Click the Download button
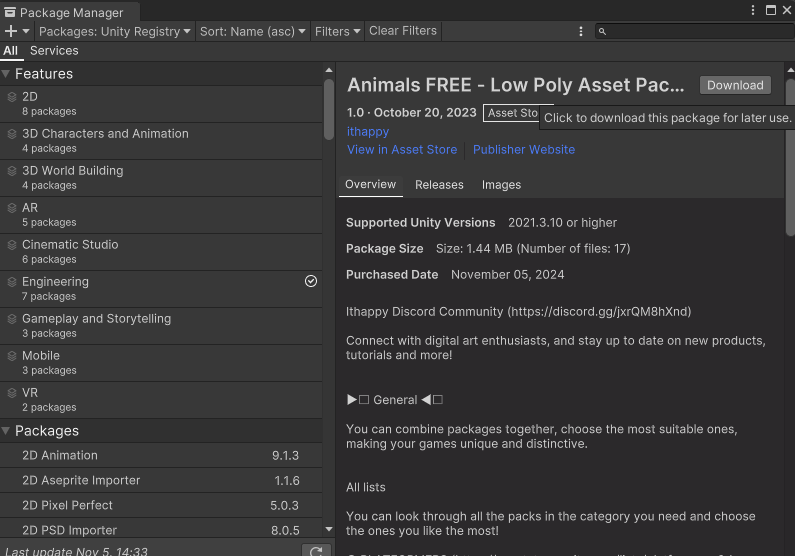 tap(735, 85)
